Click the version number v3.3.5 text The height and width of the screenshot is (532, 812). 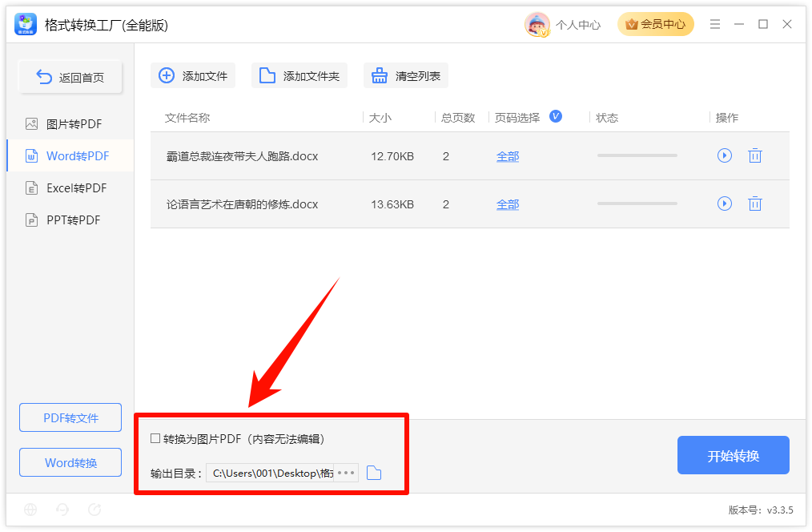[780, 510]
